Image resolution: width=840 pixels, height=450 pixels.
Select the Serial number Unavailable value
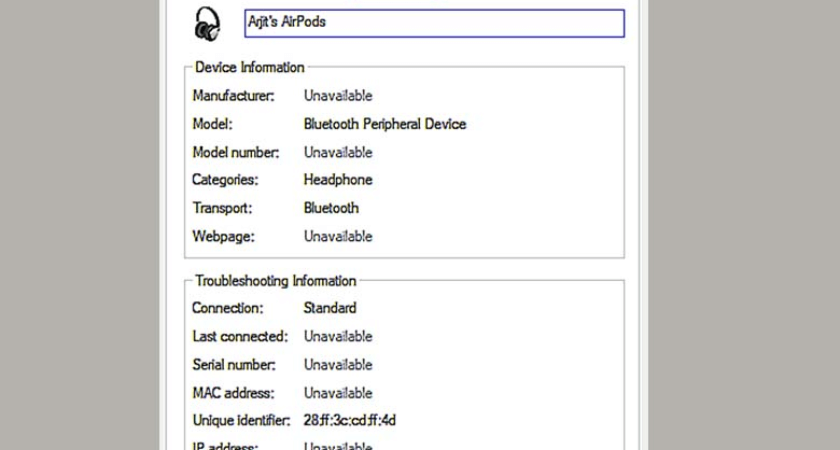coord(338,365)
